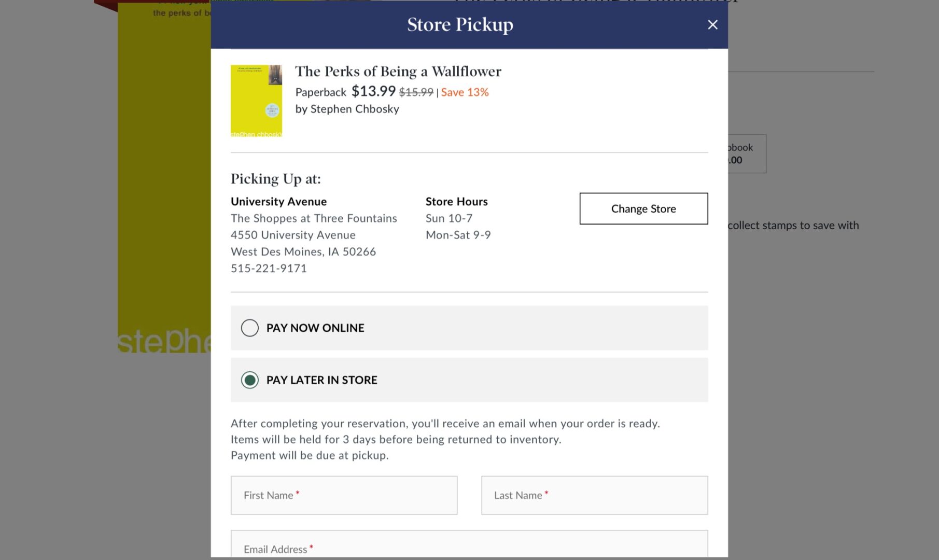Click the author name Stephen Chbosky

point(355,109)
